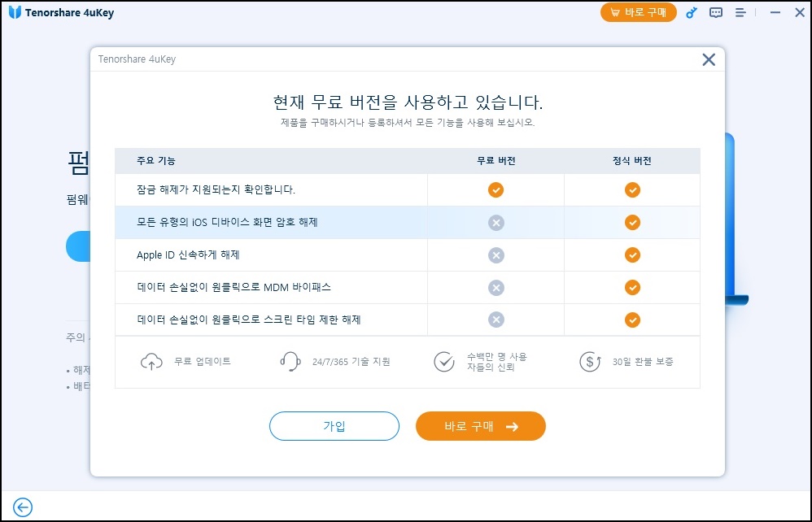Click the Tenorshare 4uKey dialog title text

(138, 59)
